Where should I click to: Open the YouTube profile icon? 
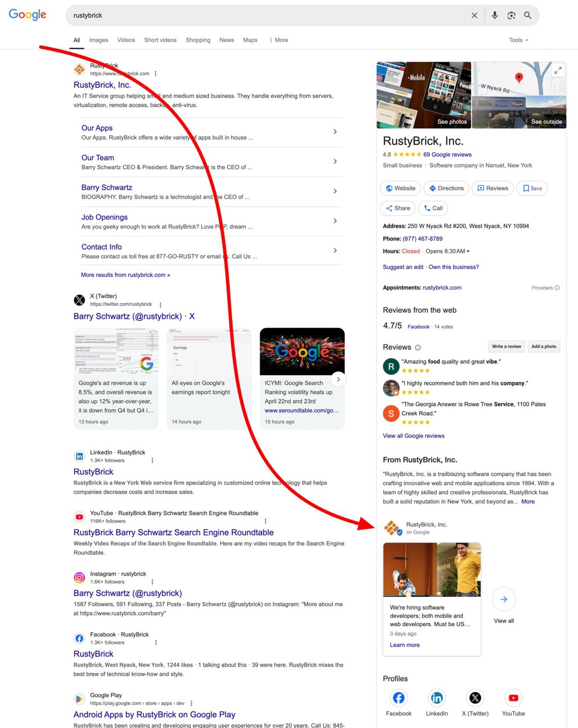[513, 698]
